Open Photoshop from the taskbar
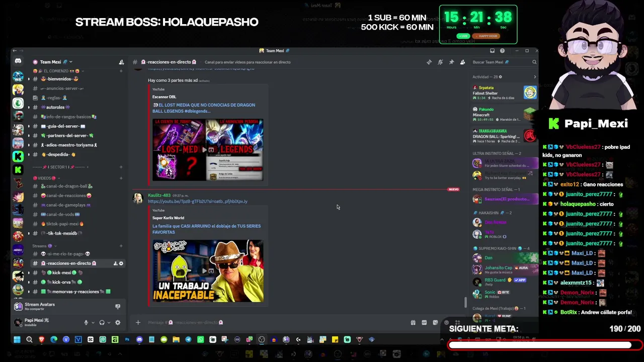 tap(127, 340)
